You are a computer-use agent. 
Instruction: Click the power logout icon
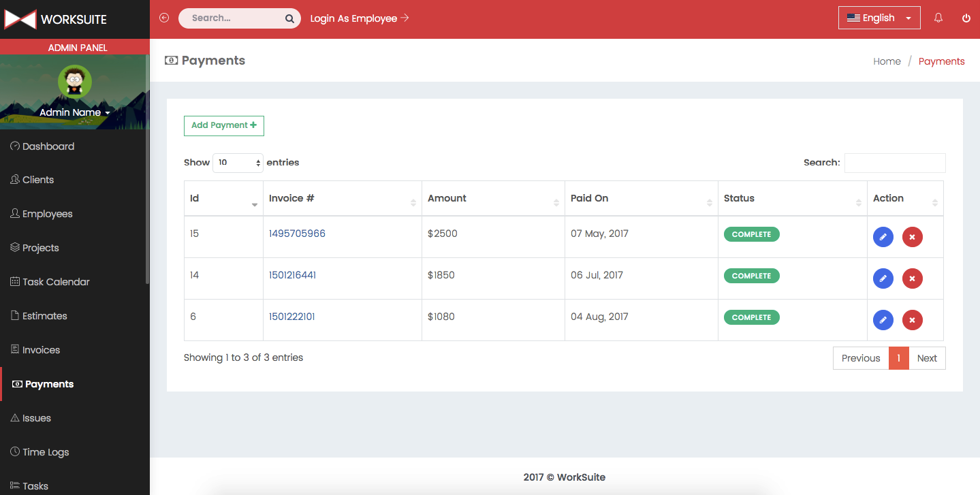(966, 18)
